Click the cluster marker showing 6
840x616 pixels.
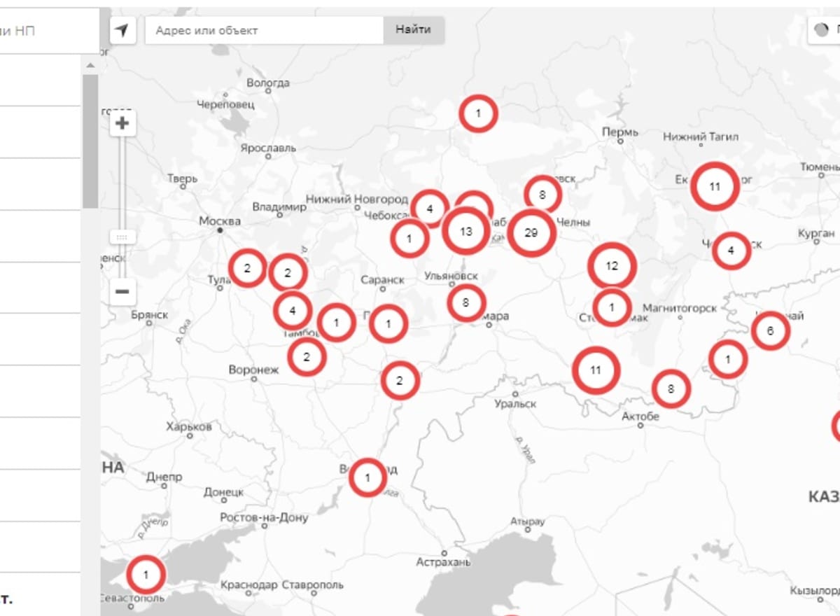pos(770,331)
